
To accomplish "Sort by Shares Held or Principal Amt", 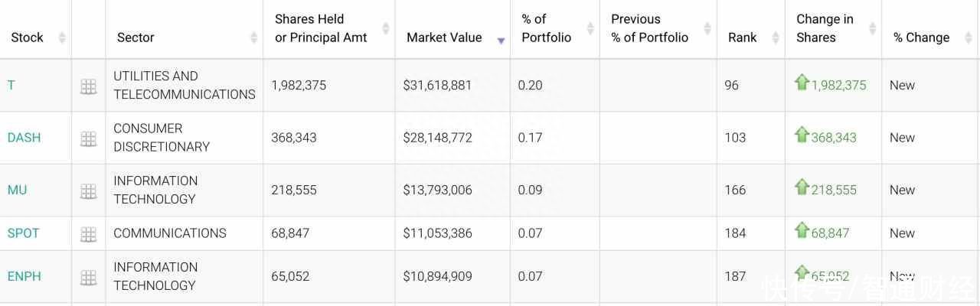I will [321, 28].
